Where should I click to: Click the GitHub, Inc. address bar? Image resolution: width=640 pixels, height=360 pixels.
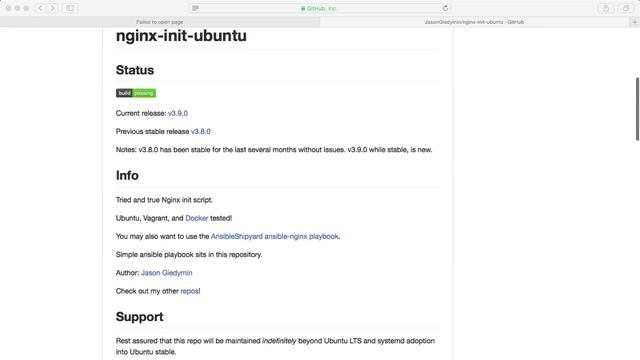pos(320,8)
